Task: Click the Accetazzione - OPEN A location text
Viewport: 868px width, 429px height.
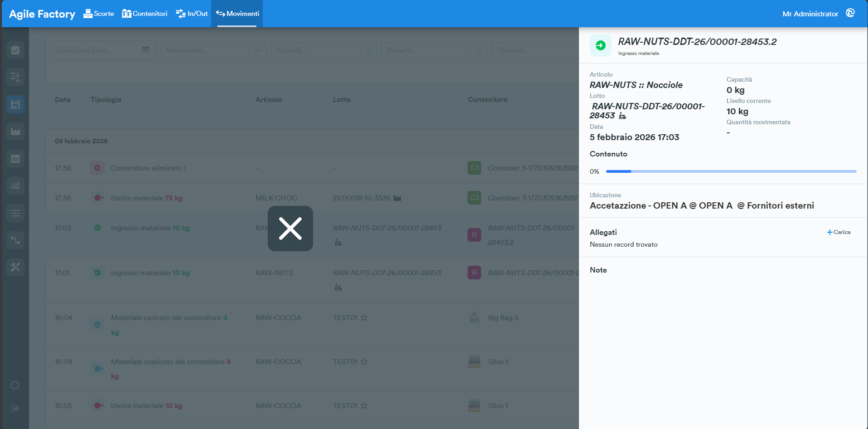Action: point(702,205)
